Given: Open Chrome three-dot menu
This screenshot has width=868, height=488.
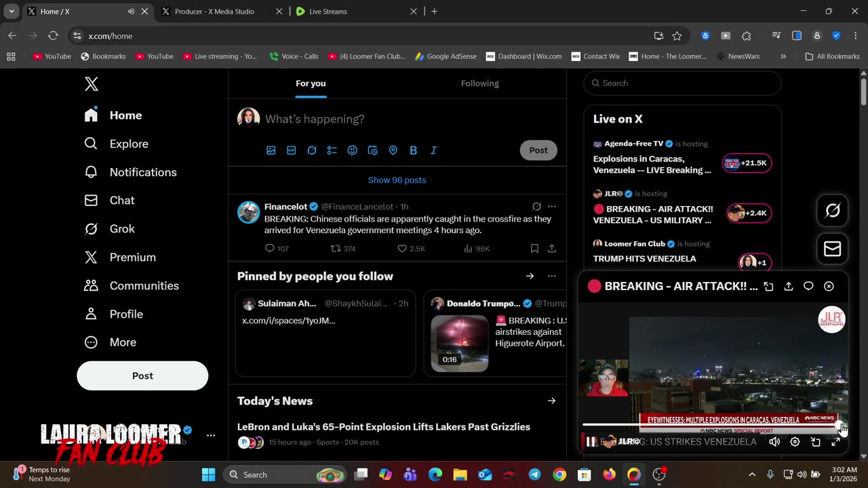Looking at the screenshot, I should click(854, 36).
